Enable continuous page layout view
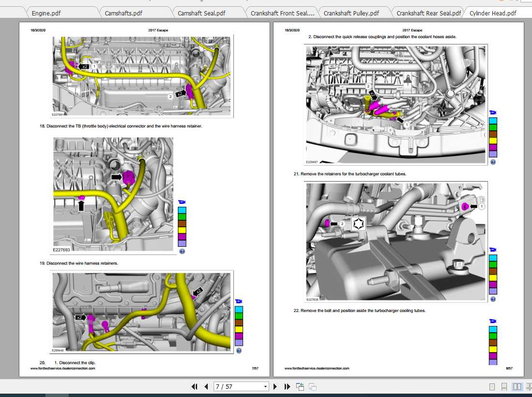The width and height of the screenshot is (532, 397). (x=504, y=386)
